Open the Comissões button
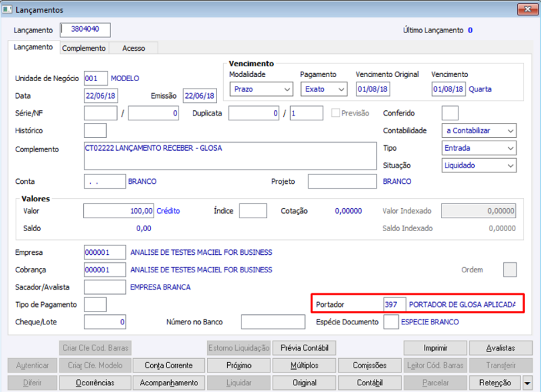 tap(370, 366)
